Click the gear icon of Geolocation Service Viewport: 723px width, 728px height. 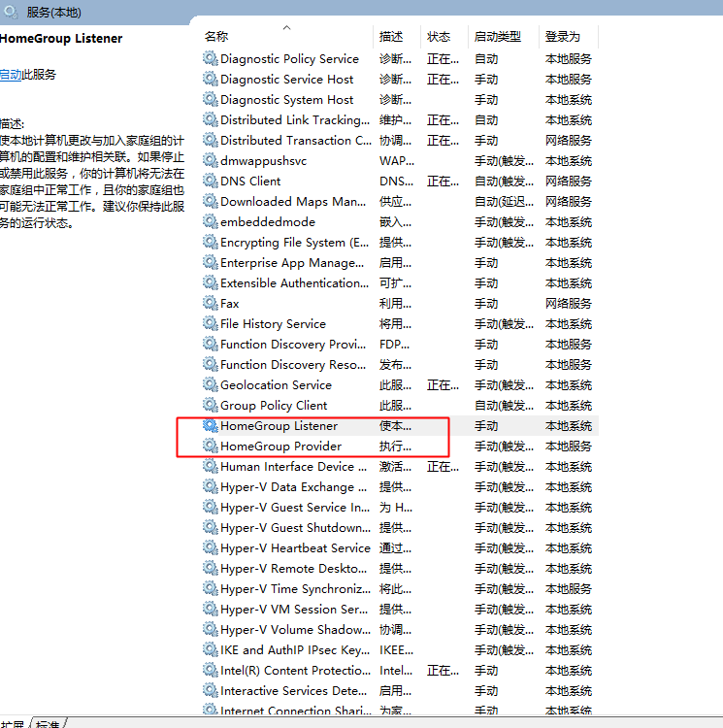click(211, 385)
